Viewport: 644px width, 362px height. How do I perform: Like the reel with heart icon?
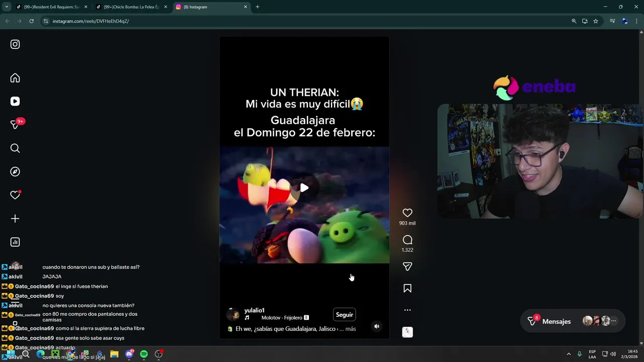pos(408,213)
